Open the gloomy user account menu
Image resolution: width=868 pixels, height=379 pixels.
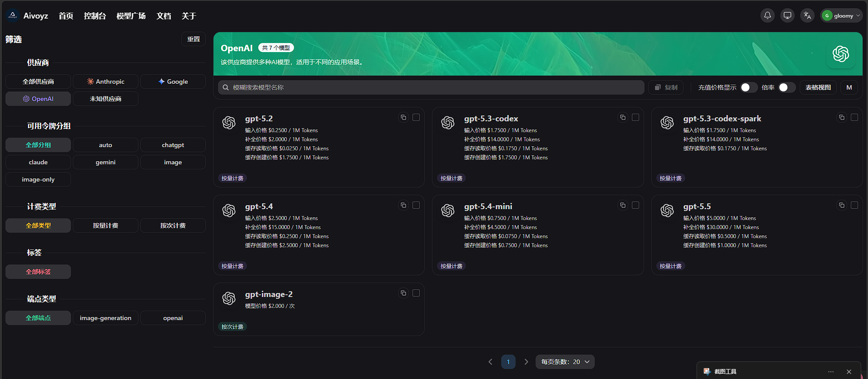(x=841, y=15)
